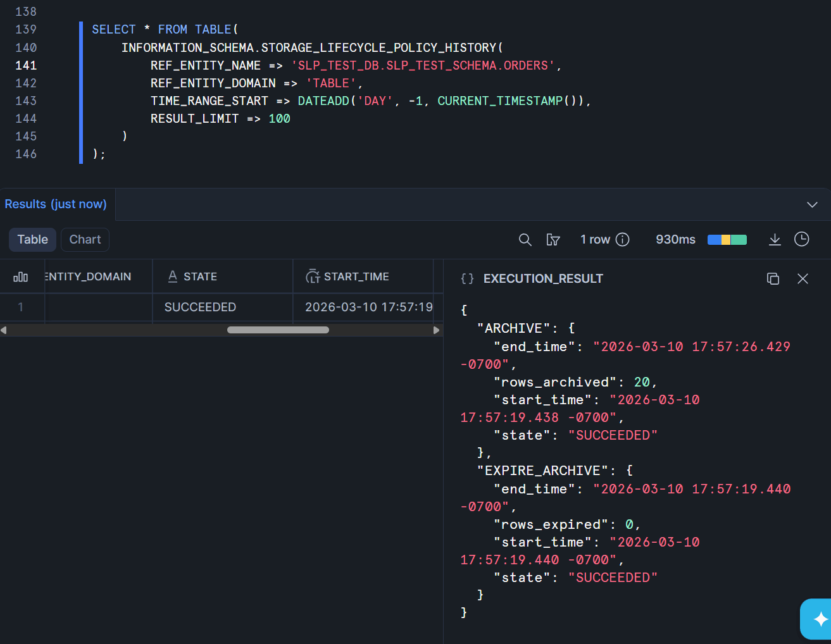Click the query profile color bar
This screenshot has height=644, width=831.
pos(727,240)
